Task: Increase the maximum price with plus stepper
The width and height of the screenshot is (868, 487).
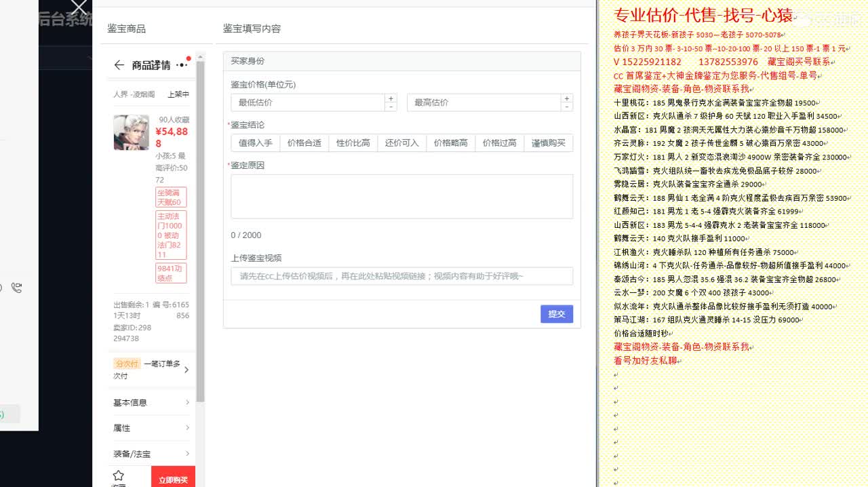Action: click(567, 98)
